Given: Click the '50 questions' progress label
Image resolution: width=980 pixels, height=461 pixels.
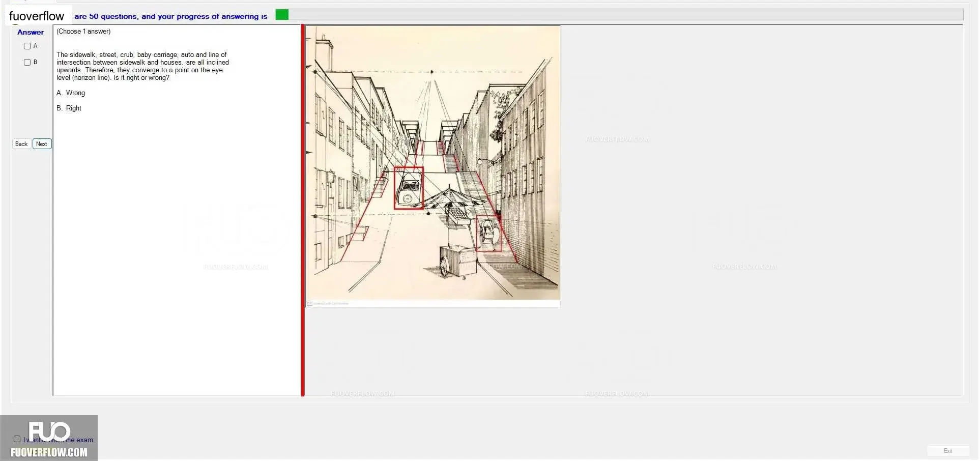Looking at the screenshot, I should point(170,16).
